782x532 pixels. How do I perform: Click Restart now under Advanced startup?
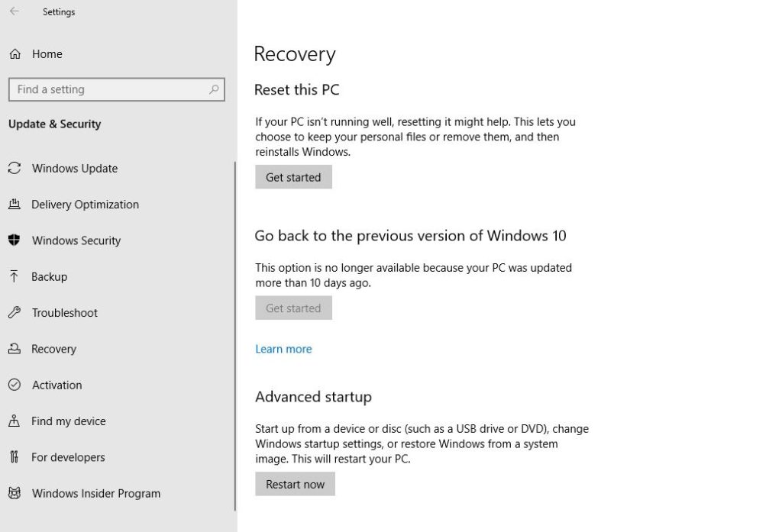point(296,484)
